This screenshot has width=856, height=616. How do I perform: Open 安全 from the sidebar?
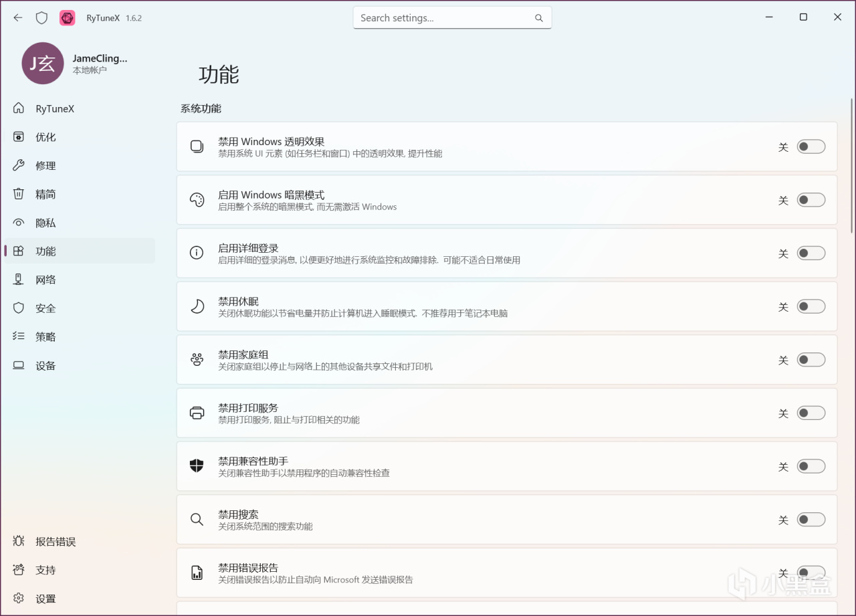[x=79, y=308]
